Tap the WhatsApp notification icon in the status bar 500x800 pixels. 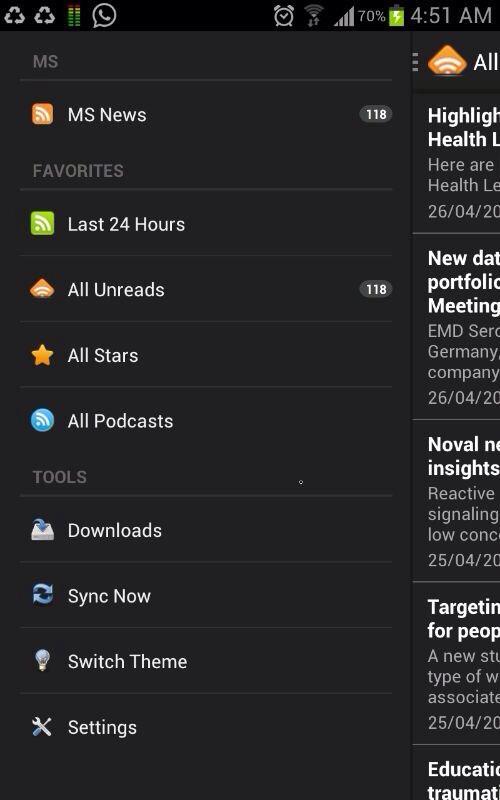(104, 15)
